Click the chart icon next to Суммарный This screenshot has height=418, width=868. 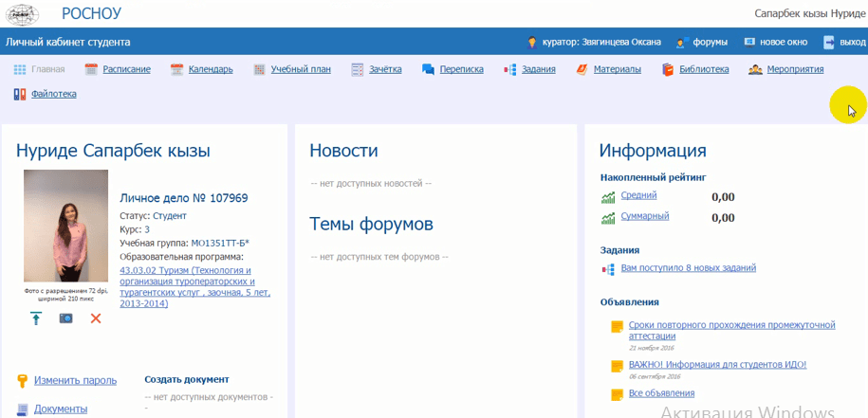coord(608,218)
